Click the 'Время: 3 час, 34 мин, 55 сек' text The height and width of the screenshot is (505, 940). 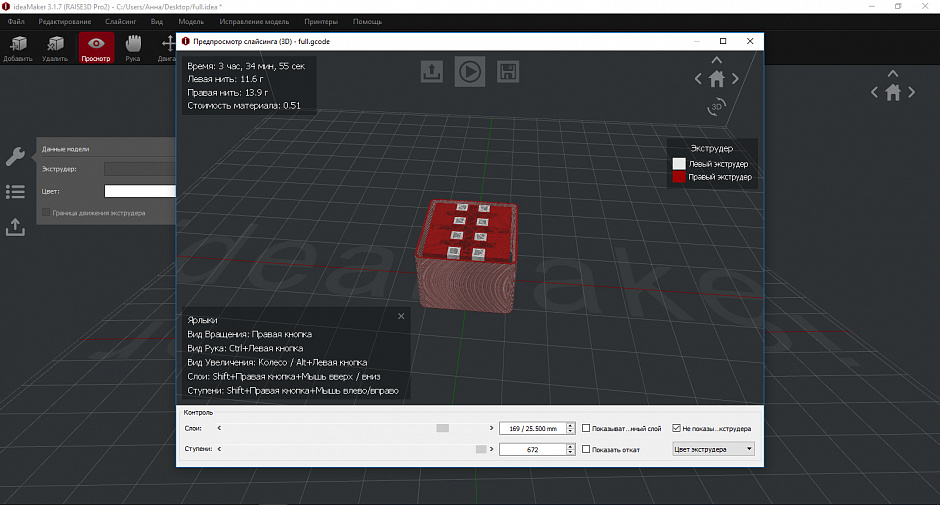pos(246,66)
